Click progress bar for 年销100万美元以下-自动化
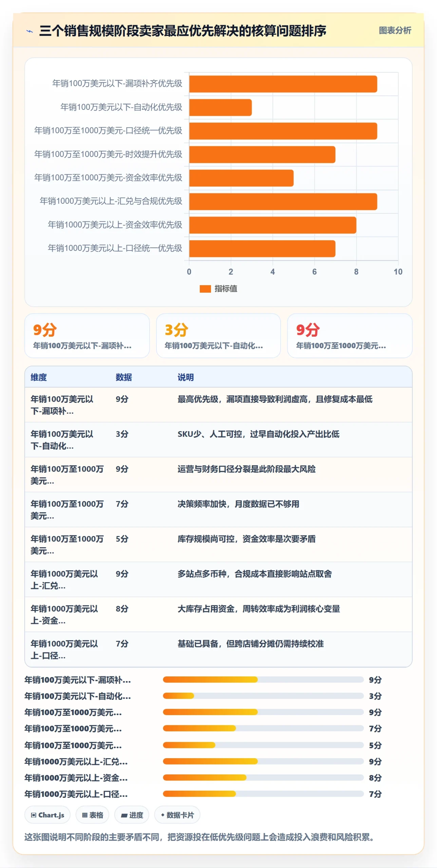Screen dimensions: 437x868 pos(263,696)
